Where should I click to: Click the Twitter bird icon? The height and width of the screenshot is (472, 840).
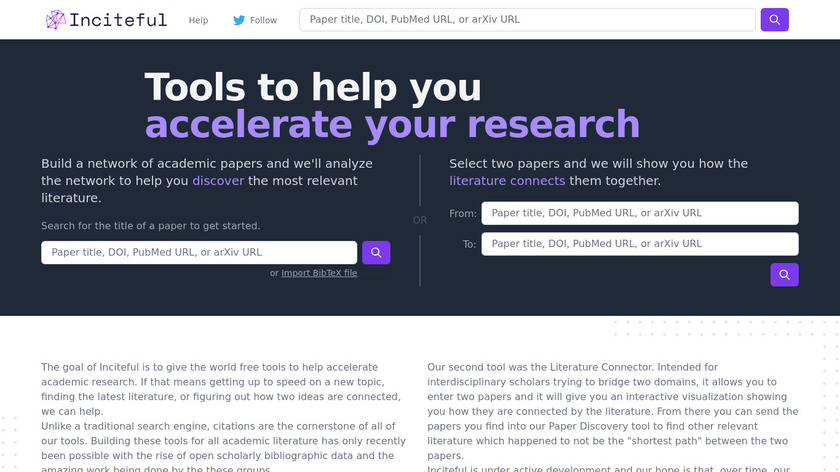click(238, 20)
